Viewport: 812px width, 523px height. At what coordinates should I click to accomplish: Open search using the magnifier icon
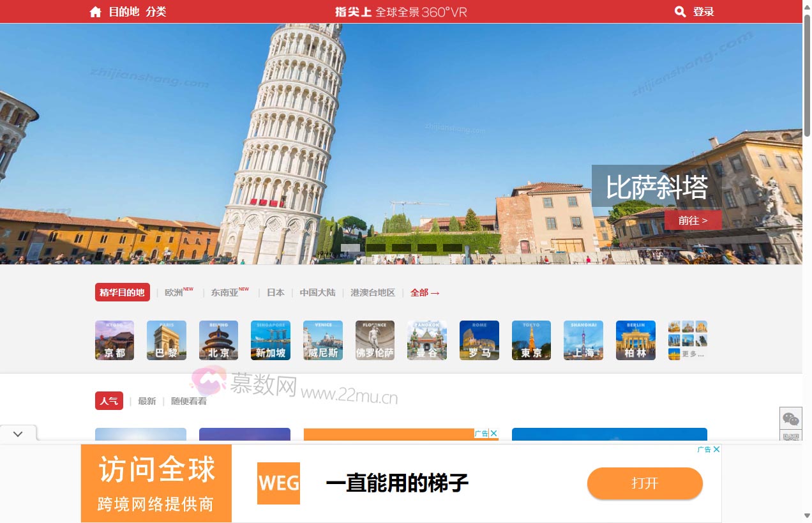680,11
